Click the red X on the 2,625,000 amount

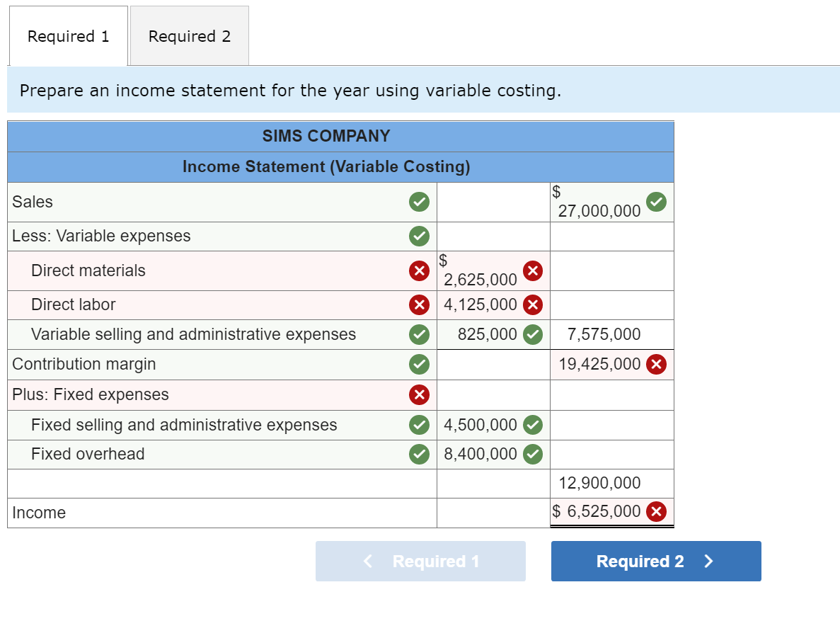pyautogui.click(x=533, y=270)
